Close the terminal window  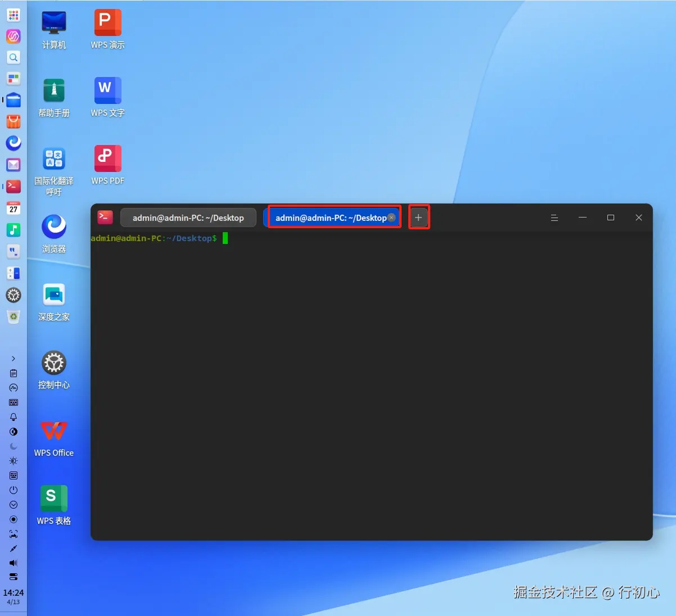click(639, 218)
